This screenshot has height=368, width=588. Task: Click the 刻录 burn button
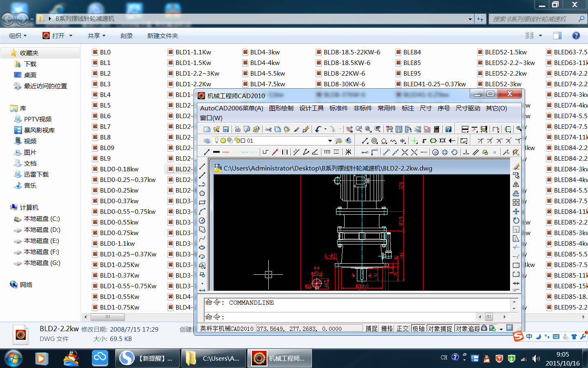click(127, 36)
